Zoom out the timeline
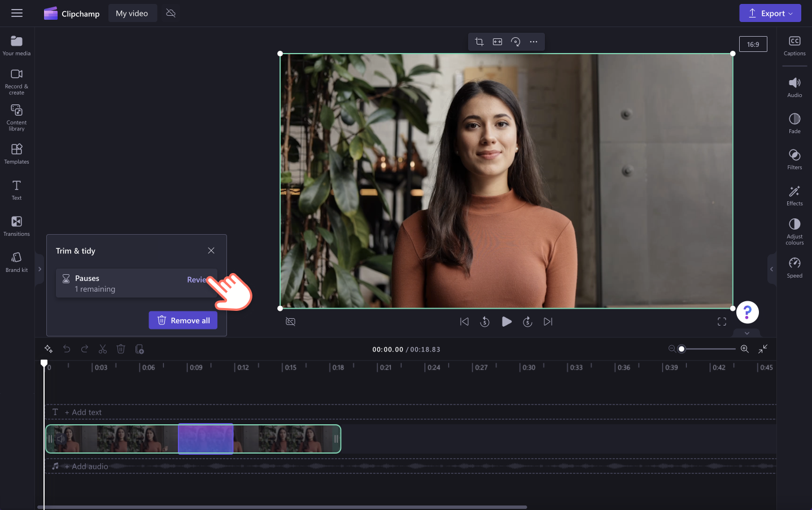The width and height of the screenshot is (812, 510). (672, 349)
